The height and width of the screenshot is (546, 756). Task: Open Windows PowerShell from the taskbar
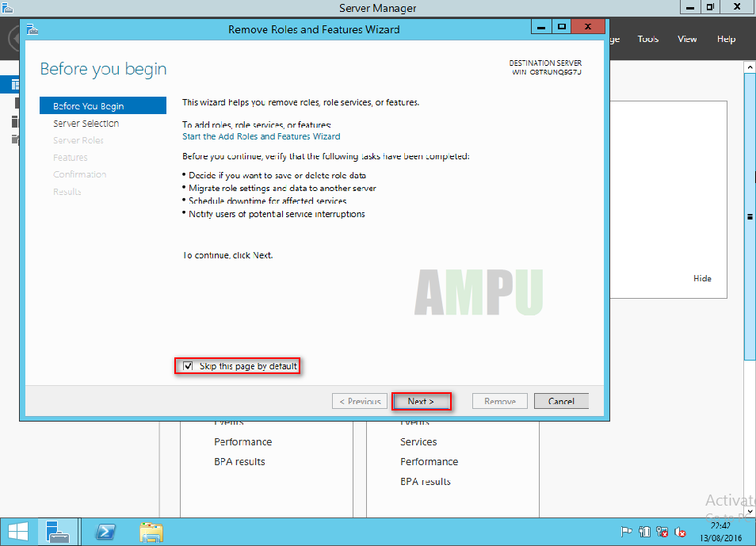point(105,531)
